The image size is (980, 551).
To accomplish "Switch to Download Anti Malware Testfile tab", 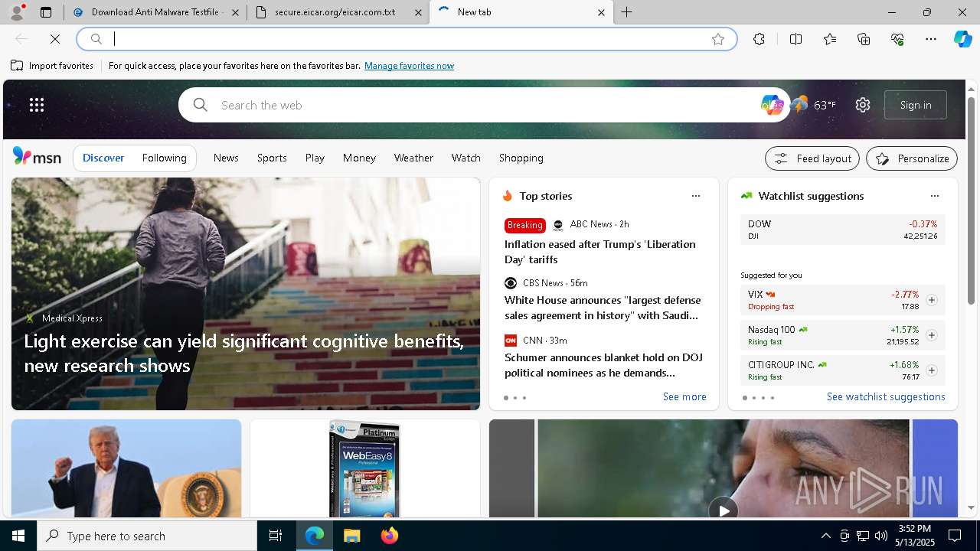I will 154,12.
